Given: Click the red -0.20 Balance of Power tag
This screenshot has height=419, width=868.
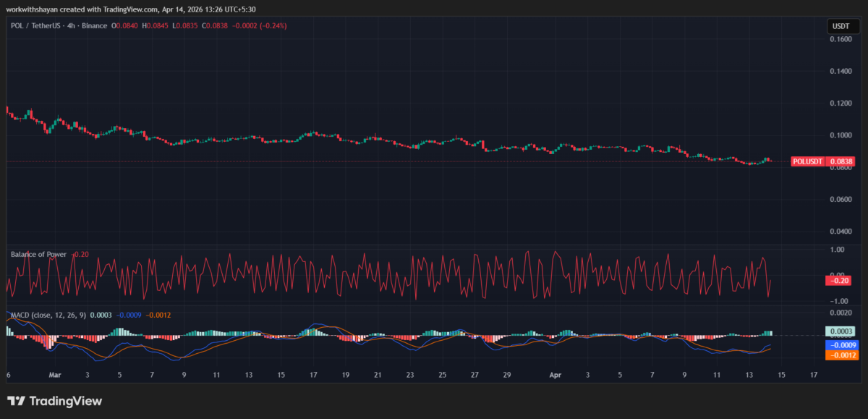Looking at the screenshot, I should (x=838, y=280).
